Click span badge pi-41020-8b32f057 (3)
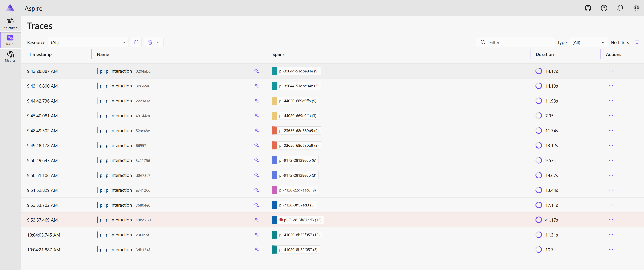 point(296,250)
